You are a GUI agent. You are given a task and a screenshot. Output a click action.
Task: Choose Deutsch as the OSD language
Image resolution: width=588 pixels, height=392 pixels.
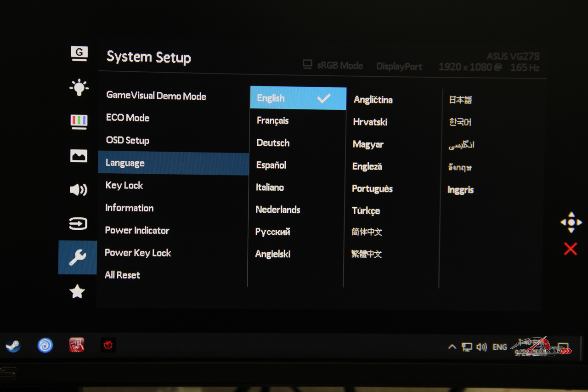click(273, 143)
